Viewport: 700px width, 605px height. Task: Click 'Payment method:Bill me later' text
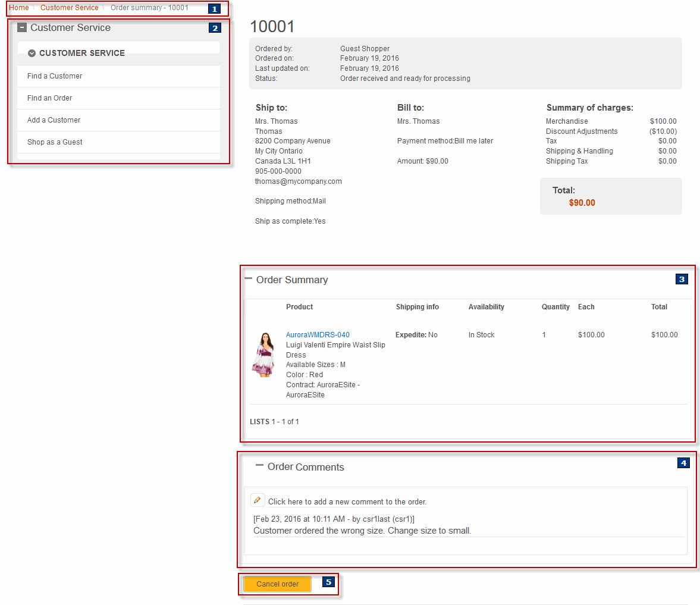tap(445, 141)
